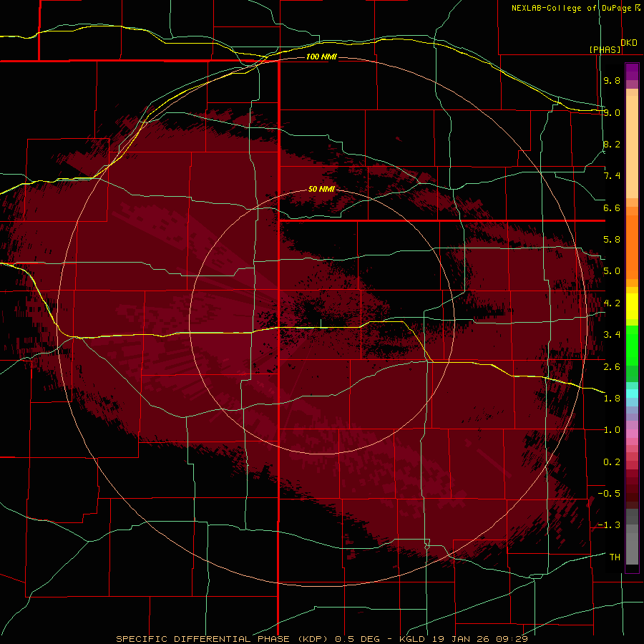The height and width of the screenshot is (644, 644).
Task: Pick the purple segment atop the color bar
Action: point(632,72)
